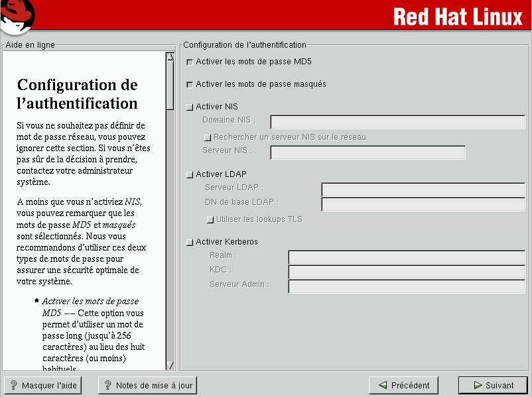Click the Serveur Admin input field
532x397 pixels.
coord(406,286)
